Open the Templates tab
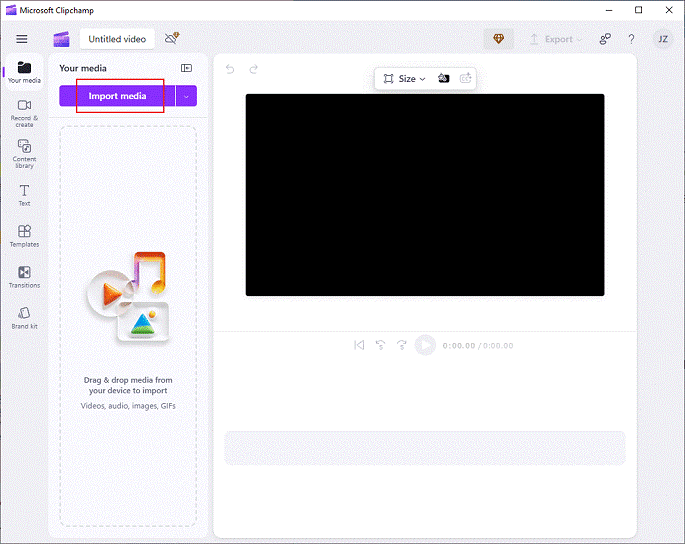This screenshot has width=685, height=544. pos(24,236)
